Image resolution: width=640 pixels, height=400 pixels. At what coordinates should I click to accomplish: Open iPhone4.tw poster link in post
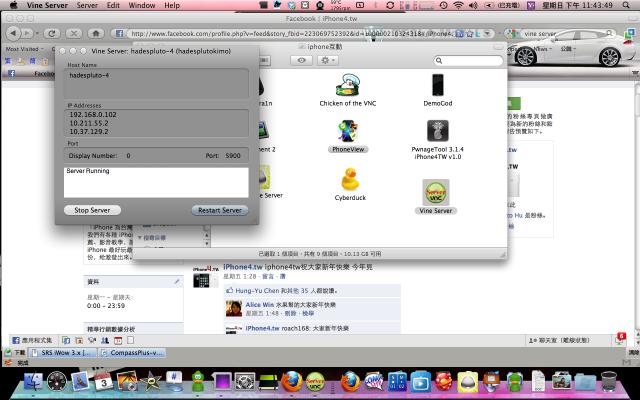pos(243,267)
